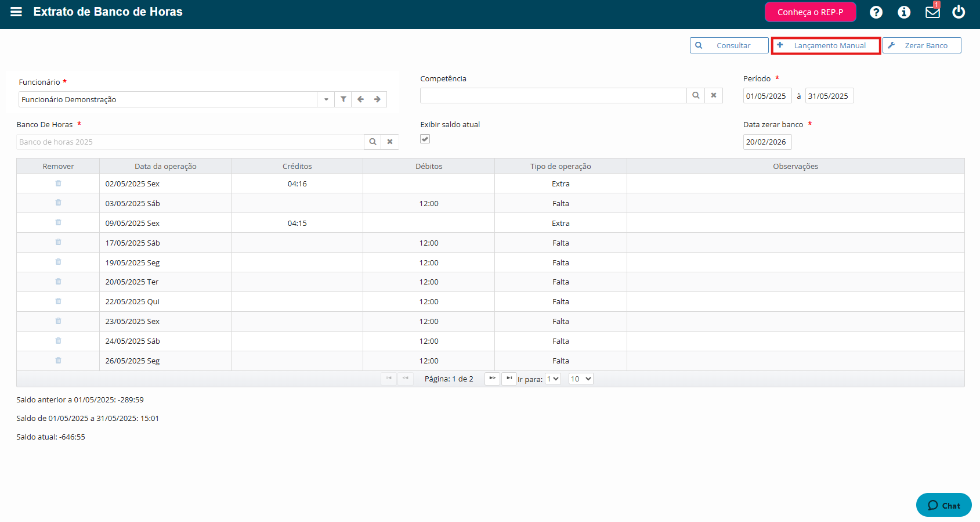Screen dimensions: 980x522
Task: Click Extra type in 09/05/2025 row
Action: [560, 223]
